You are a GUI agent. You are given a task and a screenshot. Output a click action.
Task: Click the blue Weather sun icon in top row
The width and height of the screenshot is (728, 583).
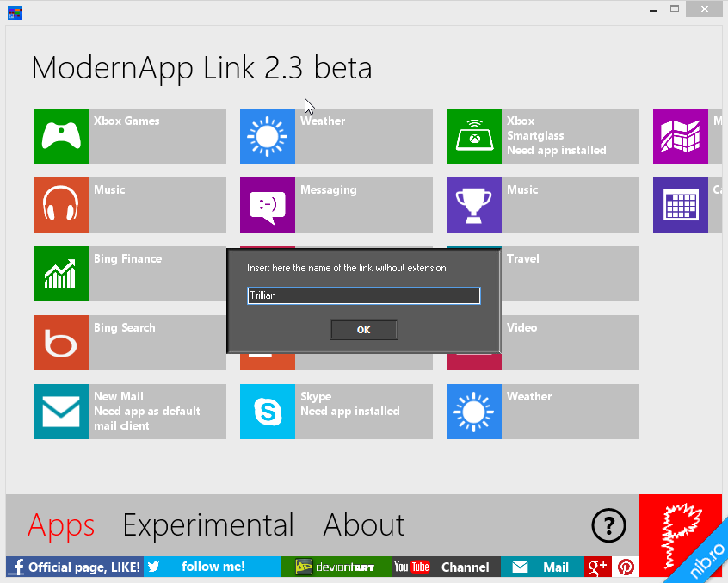[268, 136]
